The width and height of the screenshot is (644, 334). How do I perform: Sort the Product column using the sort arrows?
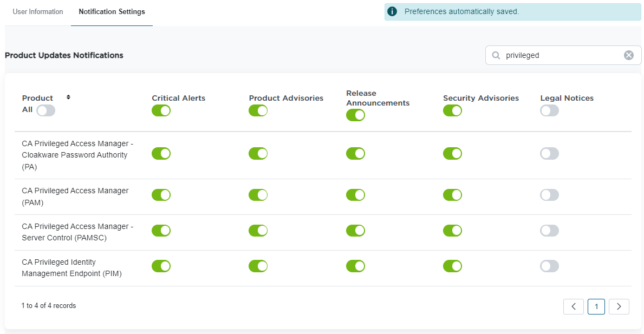click(x=68, y=97)
